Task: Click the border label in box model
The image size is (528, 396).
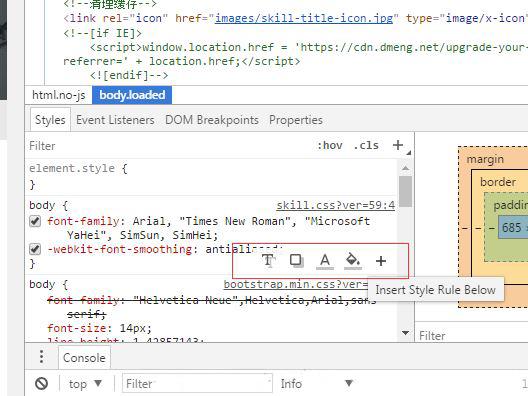Action: (x=498, y=182)
